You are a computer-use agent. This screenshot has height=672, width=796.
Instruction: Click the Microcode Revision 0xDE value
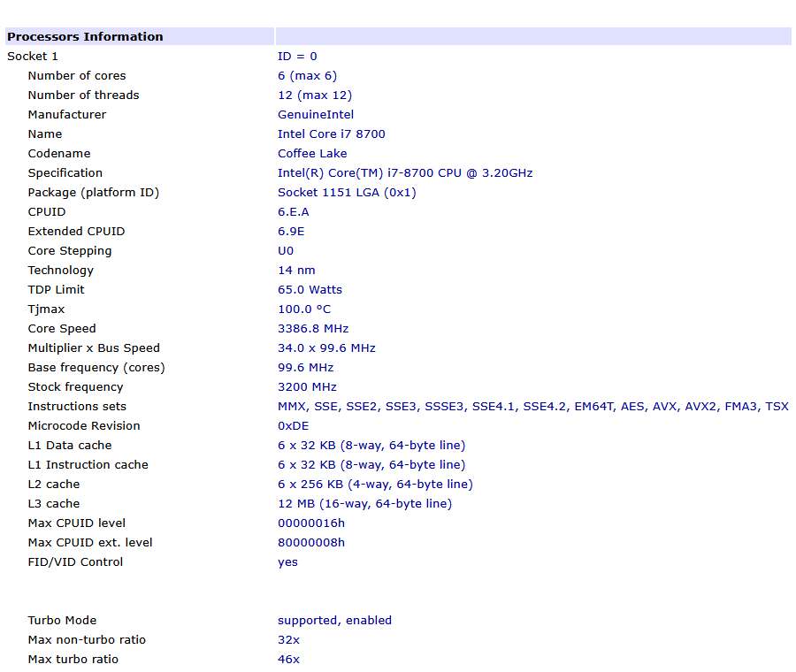tap(294, 426)
